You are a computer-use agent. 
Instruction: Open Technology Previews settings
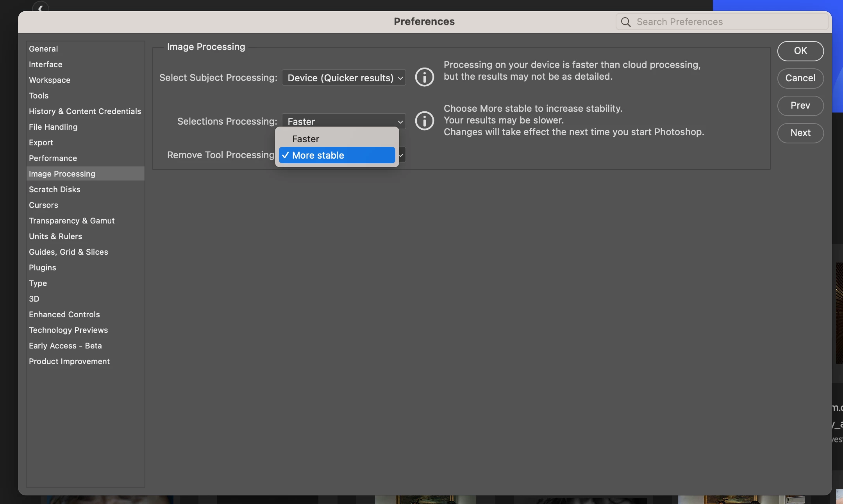(68, 330)
